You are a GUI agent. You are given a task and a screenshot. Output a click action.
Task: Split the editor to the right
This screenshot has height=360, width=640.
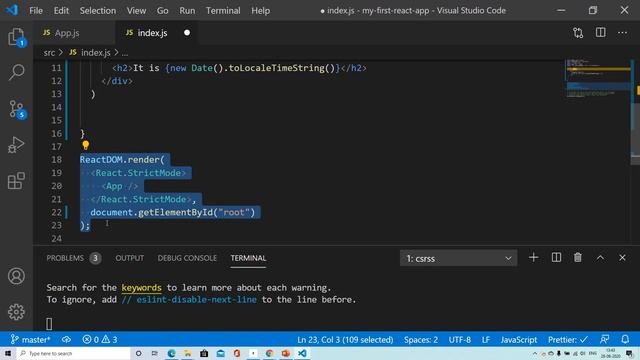click(x=600, y=33)
